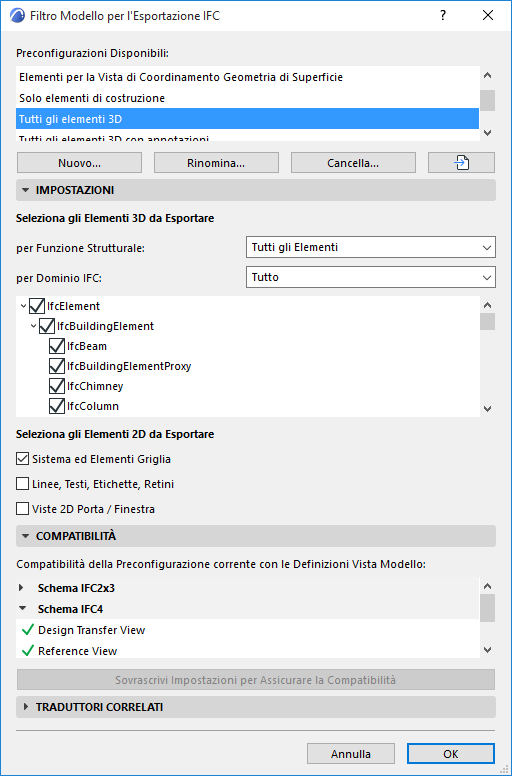Click the compatibility list scrollbar thumb
Screen dimensions: 512x776
[x=487, y=608]
